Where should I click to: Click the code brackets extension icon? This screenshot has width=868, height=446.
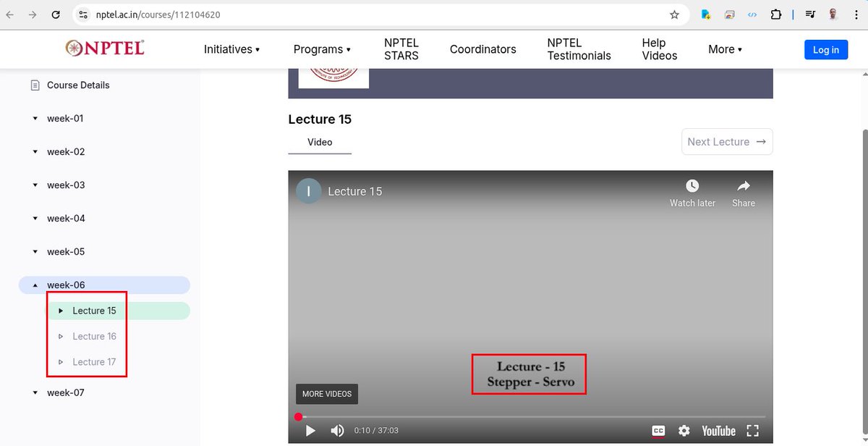[752, 14]
